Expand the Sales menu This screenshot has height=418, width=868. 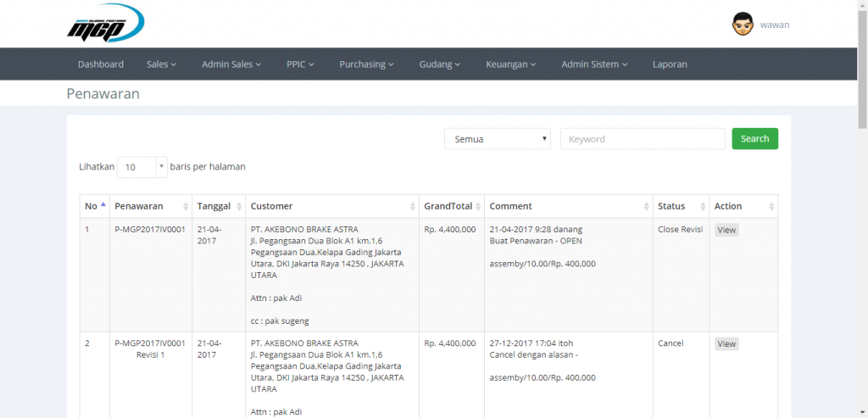tap(161, 64)
